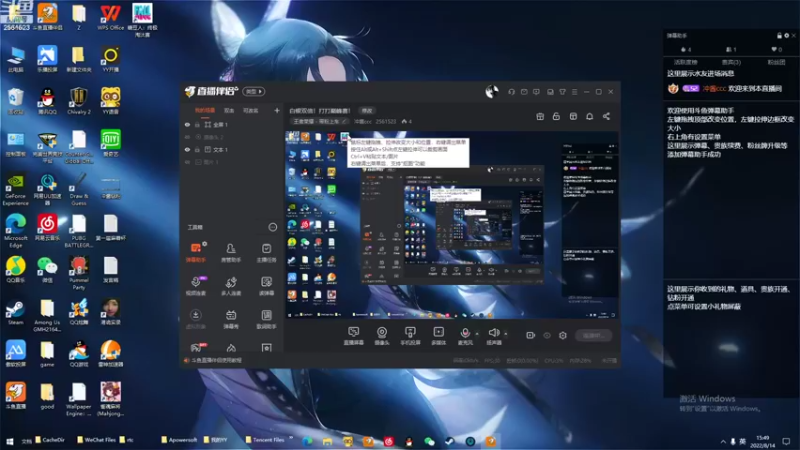Hide the 文本 1 source layer
Screen dimensions: 800x450
click(187, 149)
